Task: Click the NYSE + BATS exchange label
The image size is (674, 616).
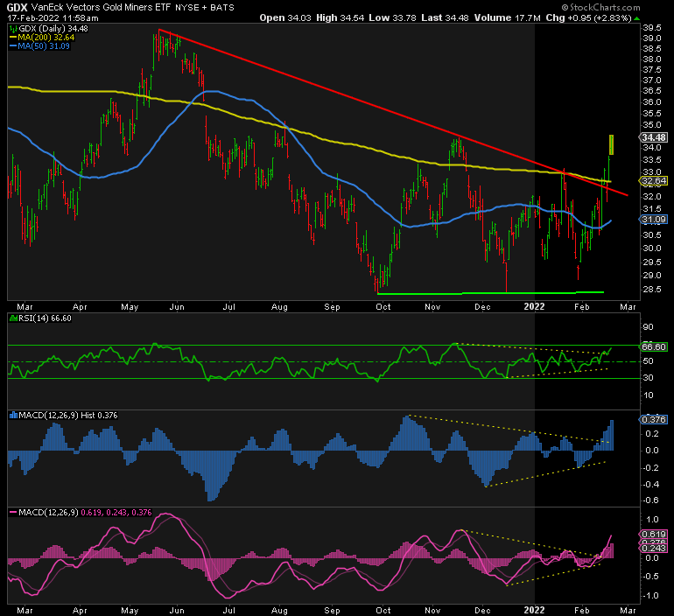Action: click(x=205, y=8)
